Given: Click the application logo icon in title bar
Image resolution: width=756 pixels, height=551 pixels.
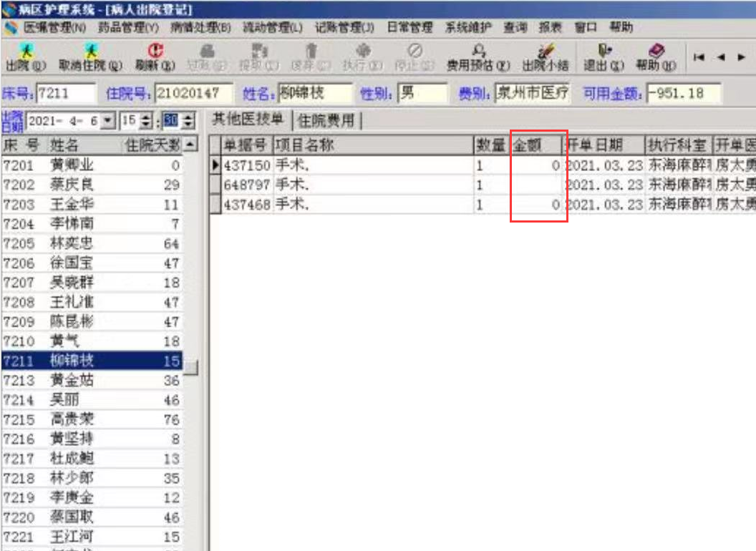Looking at the screenshot, I should click(x=8, y=9).
